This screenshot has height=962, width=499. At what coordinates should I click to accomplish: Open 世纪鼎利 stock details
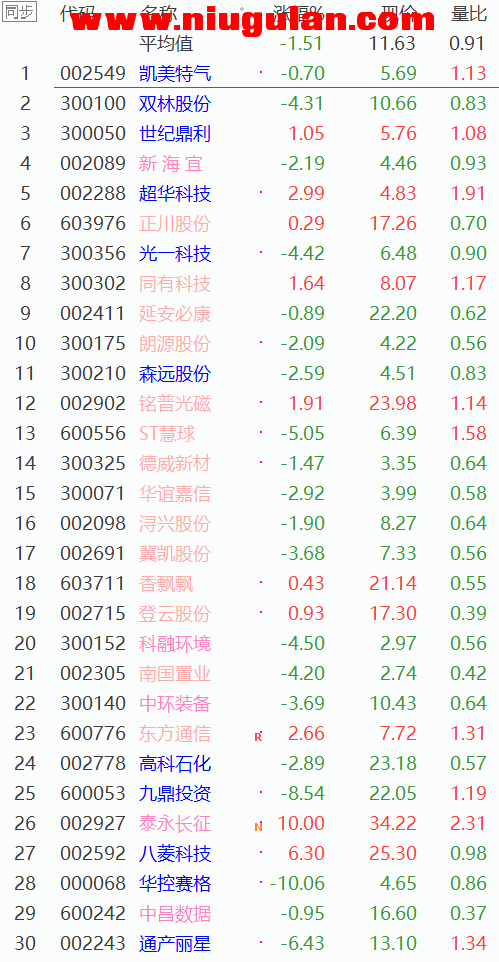(175, 134)
